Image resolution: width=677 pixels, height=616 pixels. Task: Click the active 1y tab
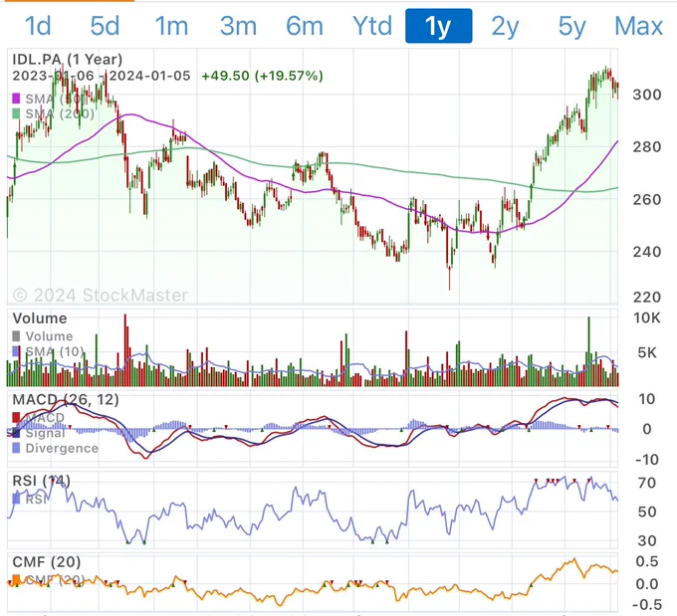(439, 26)
